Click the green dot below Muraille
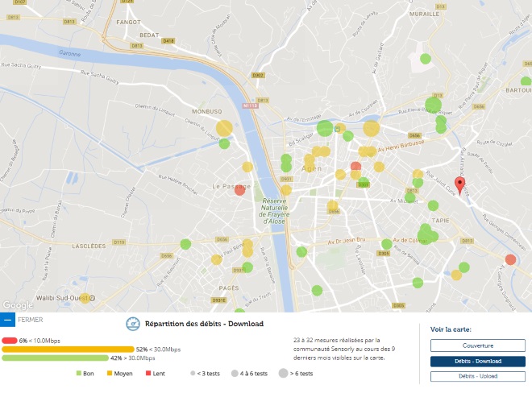 point(426,59)
